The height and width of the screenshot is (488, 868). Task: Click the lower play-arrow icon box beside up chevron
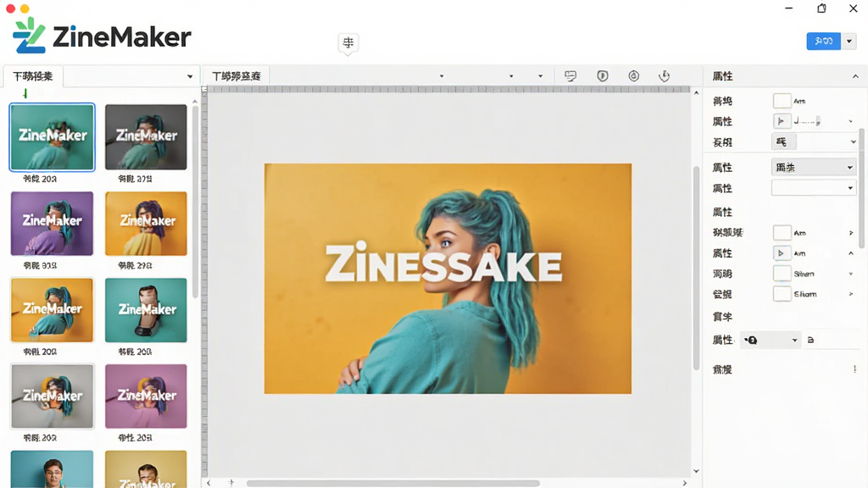(781, 253)
